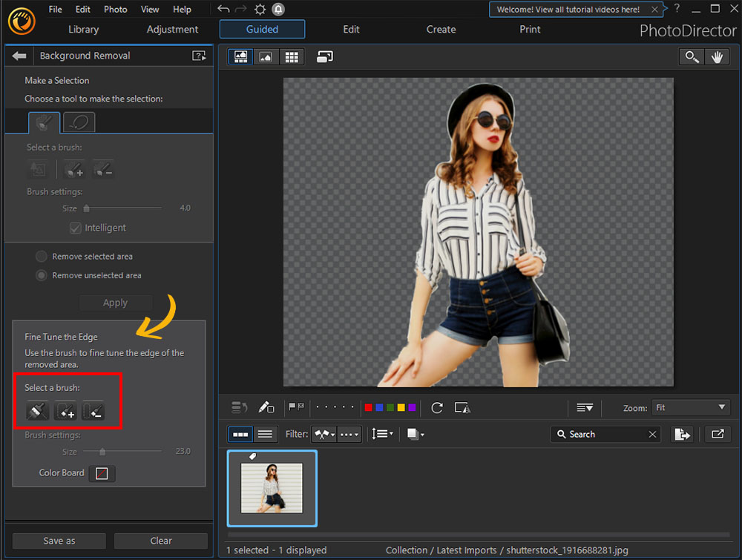Select the Remove selected area option
This screenshot has height=560, width=742.
[41, 256]
